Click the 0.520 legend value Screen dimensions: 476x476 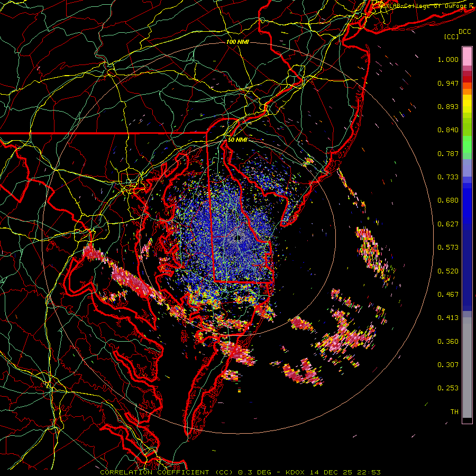(448, 271)
